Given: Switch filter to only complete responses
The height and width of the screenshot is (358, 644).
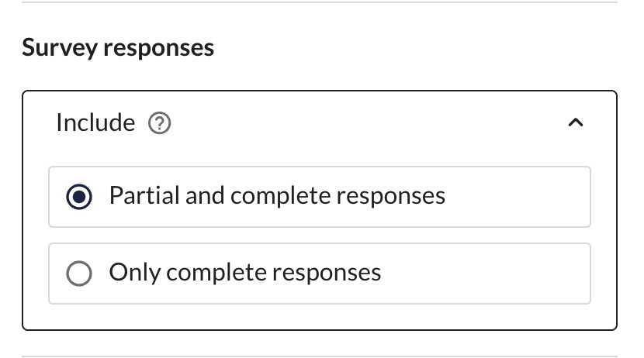Looking at the screenshot, I should 79,273.
